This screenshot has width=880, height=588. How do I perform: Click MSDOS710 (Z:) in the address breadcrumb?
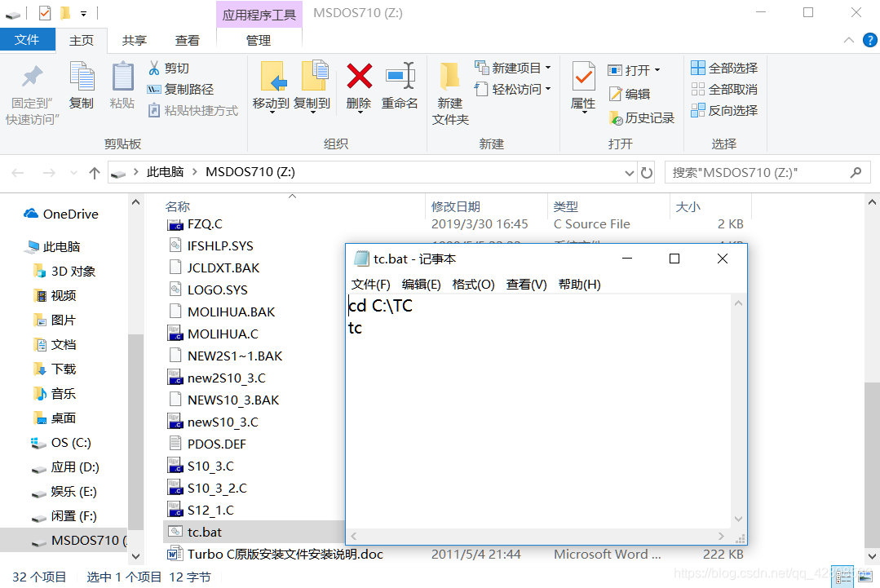coord(250,172)
